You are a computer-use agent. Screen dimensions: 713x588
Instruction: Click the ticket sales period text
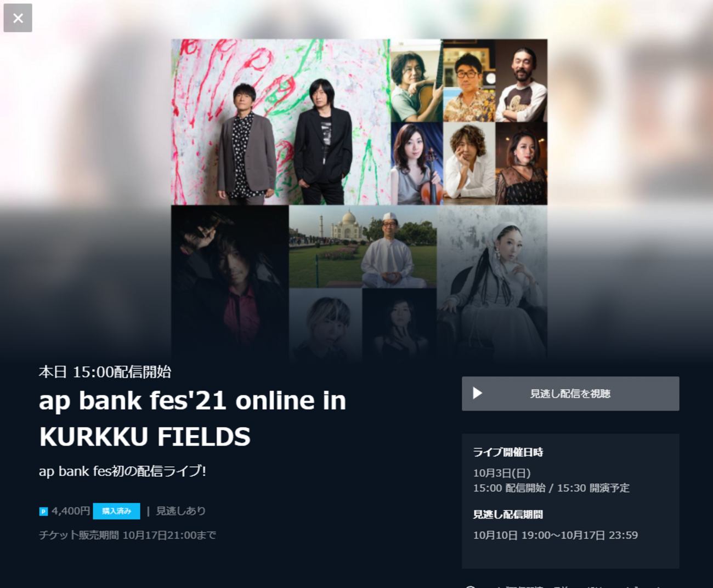(127, 535)
